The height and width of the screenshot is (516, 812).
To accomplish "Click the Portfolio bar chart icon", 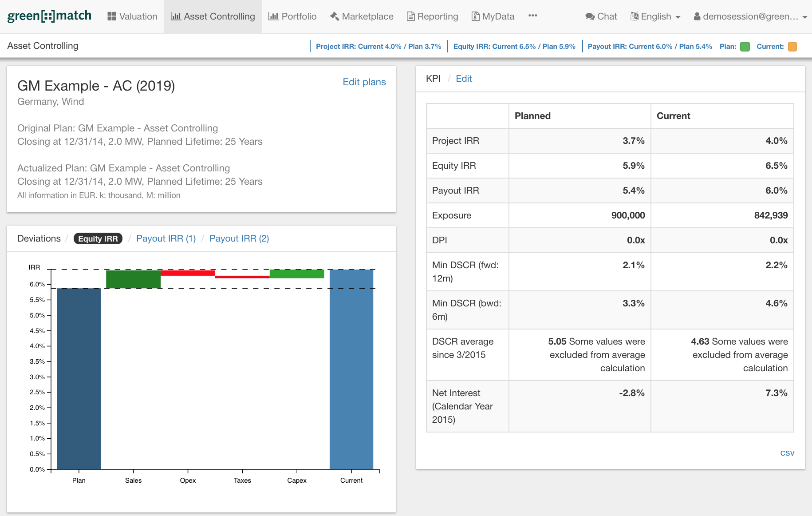I will click(x=273, y=16).
